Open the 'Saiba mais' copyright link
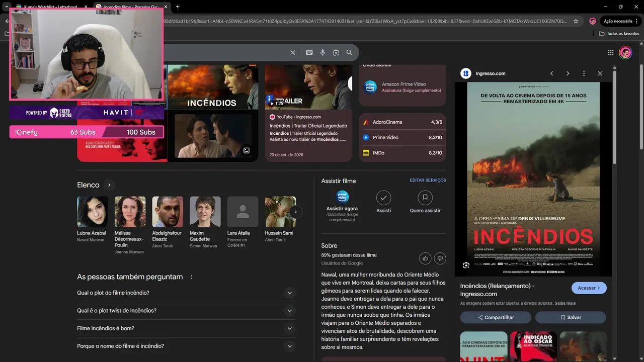 [x=565, y=304]
